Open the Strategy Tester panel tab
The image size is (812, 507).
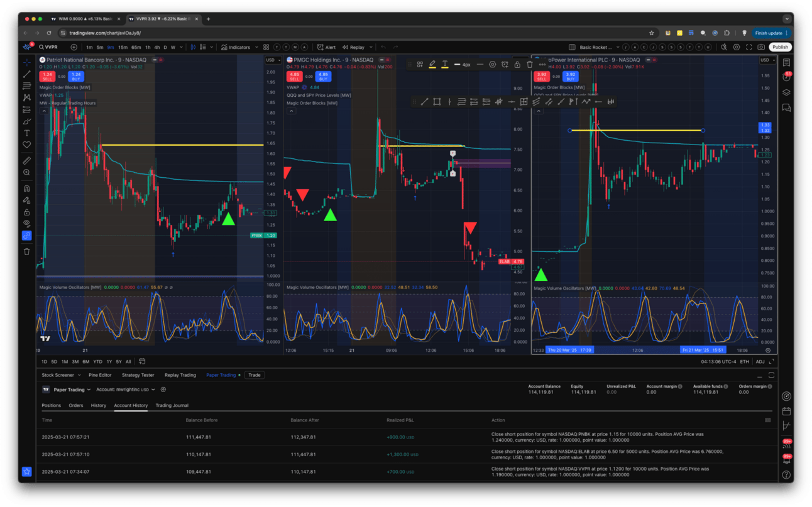pyautogui.click(x=138, y=375)
